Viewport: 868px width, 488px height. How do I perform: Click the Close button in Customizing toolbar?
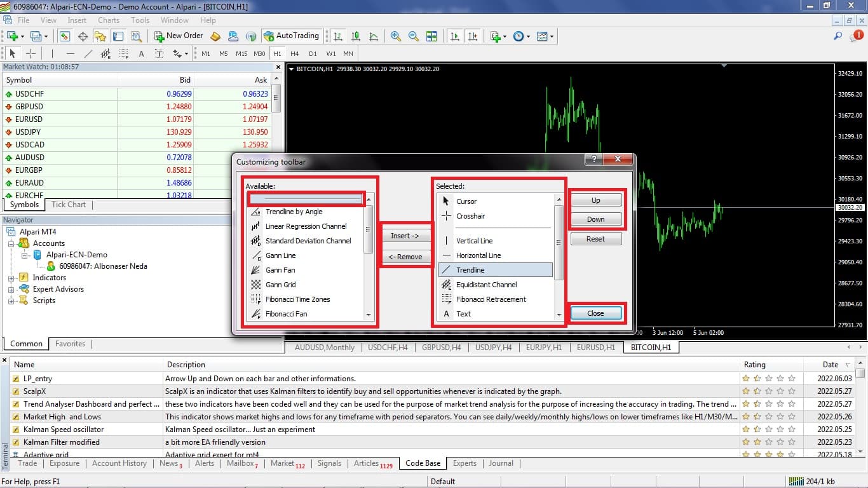(x=595, y=313)
